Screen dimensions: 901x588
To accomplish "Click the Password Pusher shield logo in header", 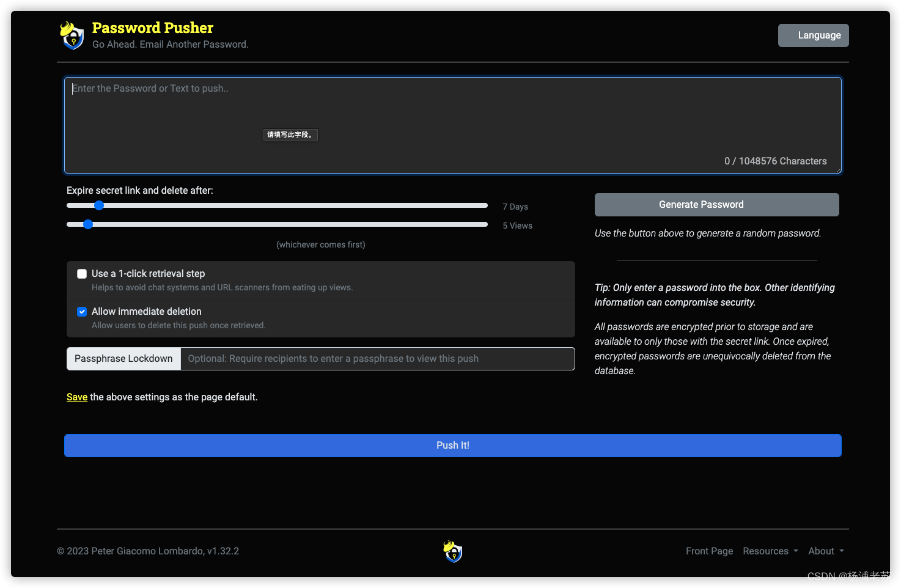I will click(x=72, y=35).
